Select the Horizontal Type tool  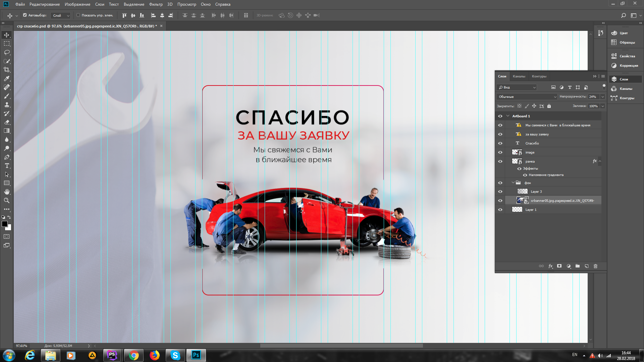point(7,166)
